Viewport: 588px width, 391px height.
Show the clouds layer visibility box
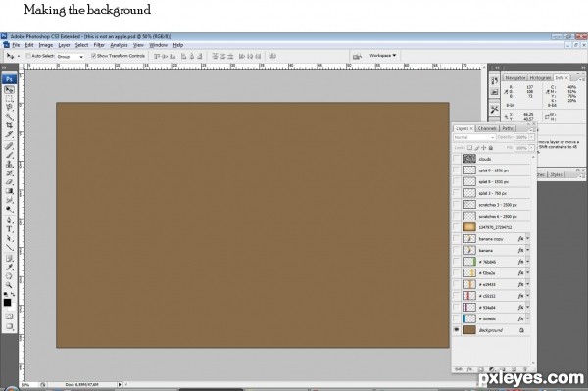(457, 159)
